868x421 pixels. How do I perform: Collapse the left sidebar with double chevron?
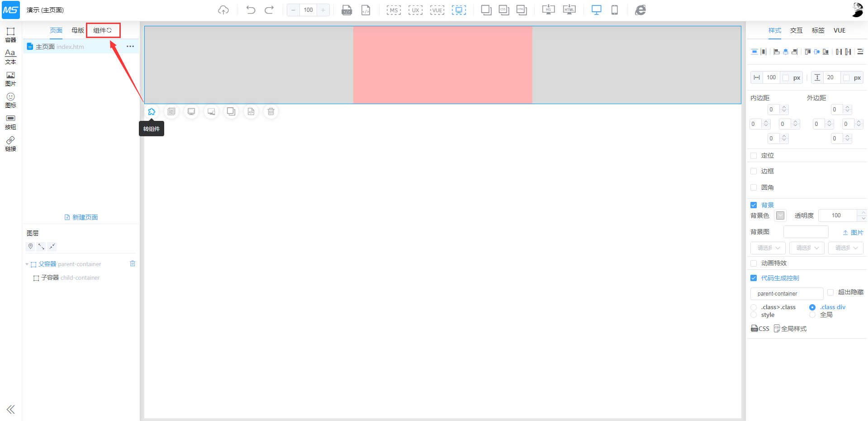point(11,409)
